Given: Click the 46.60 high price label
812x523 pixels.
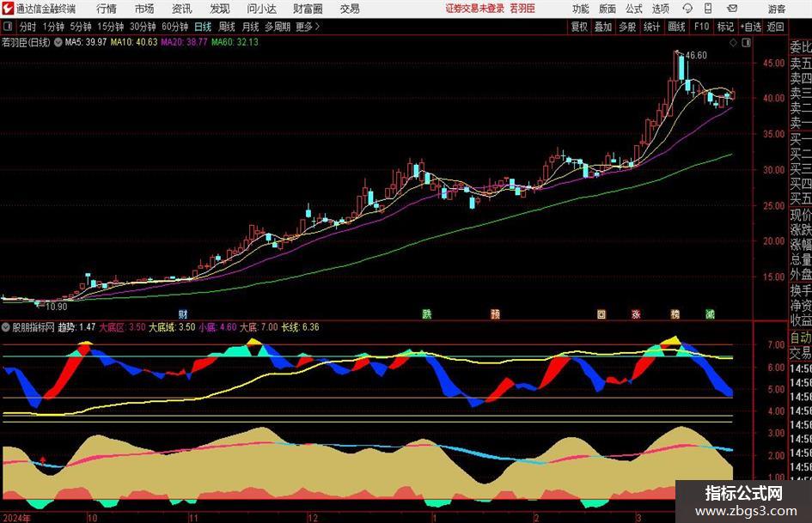Looking at the screenshot, I should click(x=696, y=56).
